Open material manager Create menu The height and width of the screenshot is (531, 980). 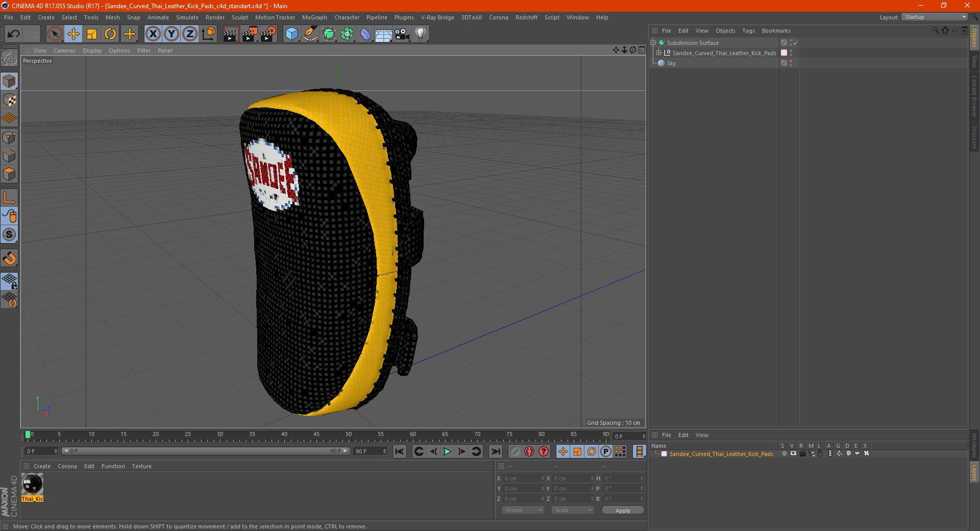pos(42,466)
